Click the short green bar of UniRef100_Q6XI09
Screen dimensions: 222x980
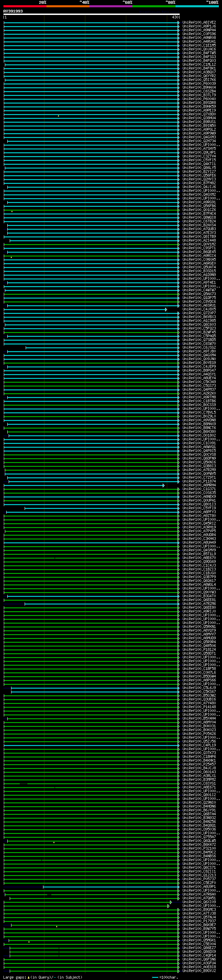(x=87, y=902)
